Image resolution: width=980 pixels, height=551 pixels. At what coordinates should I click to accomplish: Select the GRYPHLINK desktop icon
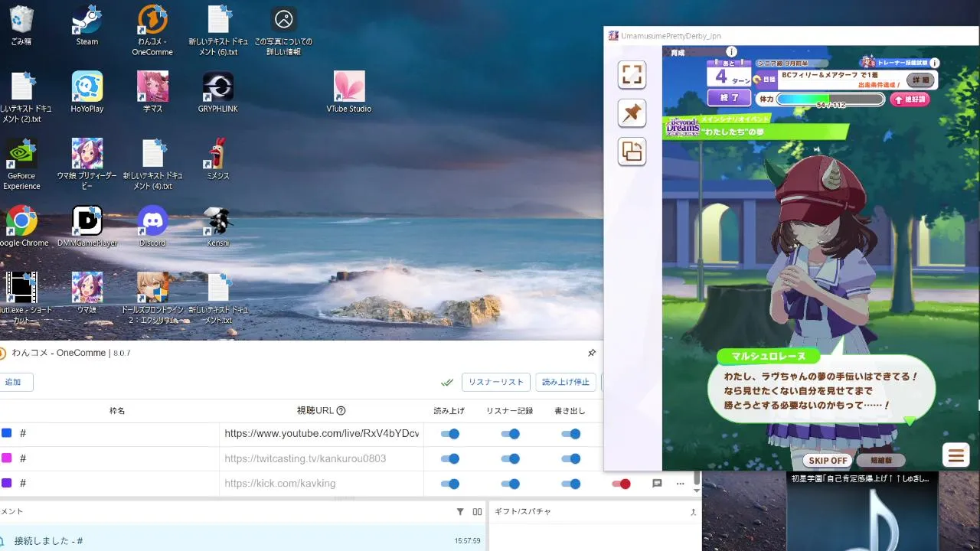[218, 93]
